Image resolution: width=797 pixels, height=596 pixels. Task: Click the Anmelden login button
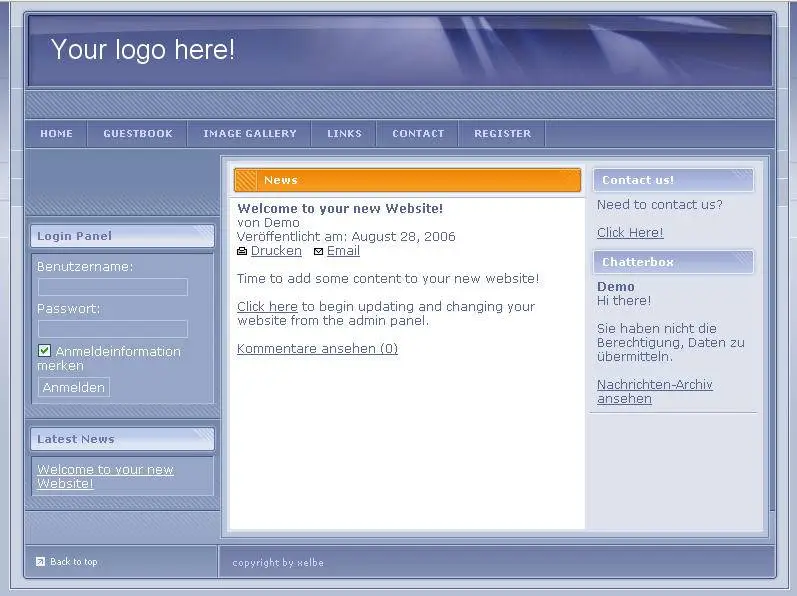click(x=74, y=387)
